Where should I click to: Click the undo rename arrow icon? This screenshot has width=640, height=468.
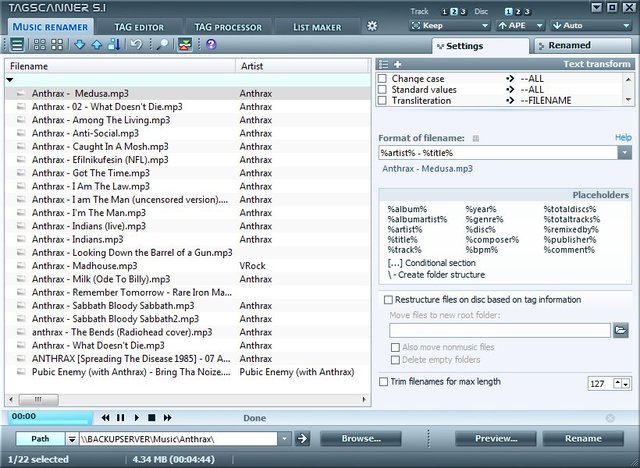coord(136,44)
